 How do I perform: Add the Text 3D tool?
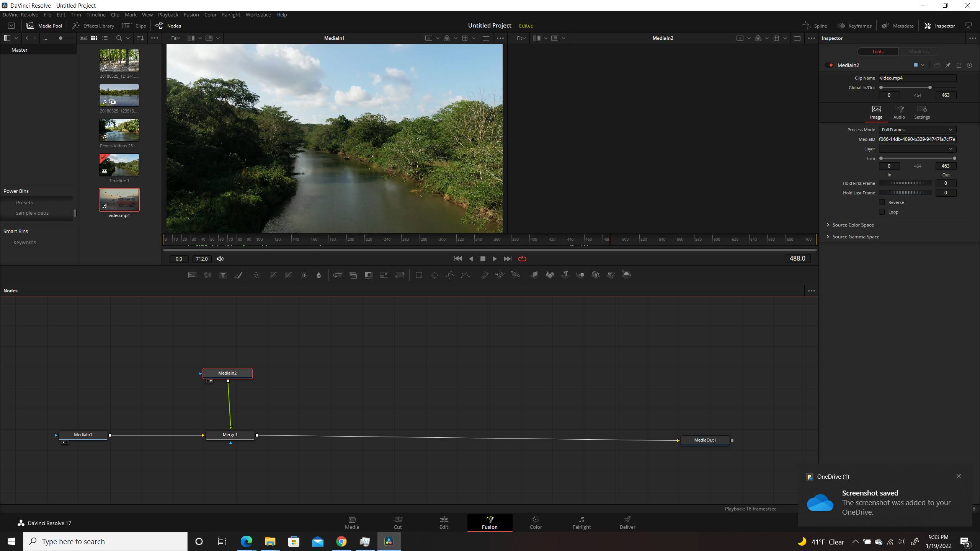(x=565, y=275)
